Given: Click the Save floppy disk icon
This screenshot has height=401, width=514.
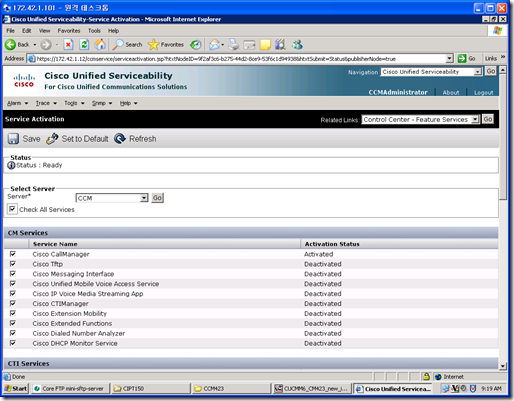Looking at the screenshot, I should click(x=13, y=139).
